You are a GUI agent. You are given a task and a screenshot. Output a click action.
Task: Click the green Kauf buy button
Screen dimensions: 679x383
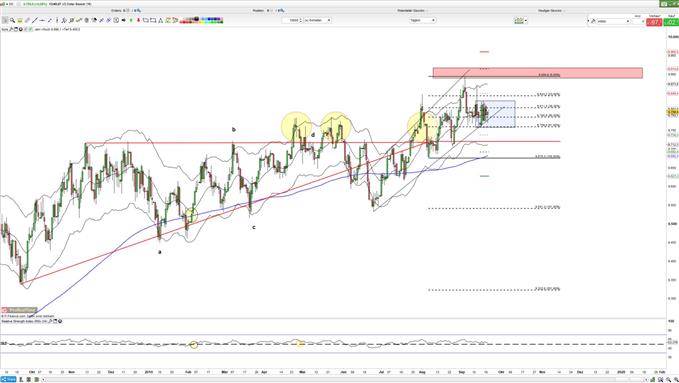tap(671, 22)
